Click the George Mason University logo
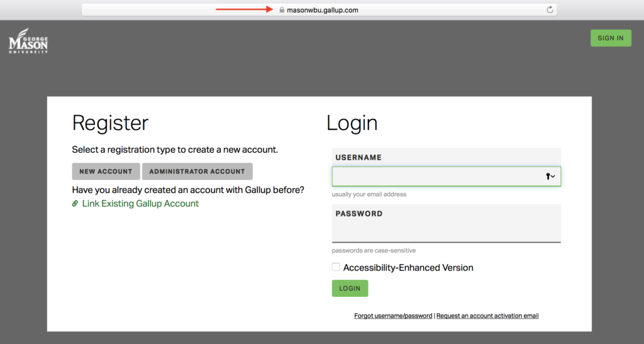The width and height of the screenshot is (644, 344). pos(28,42)
